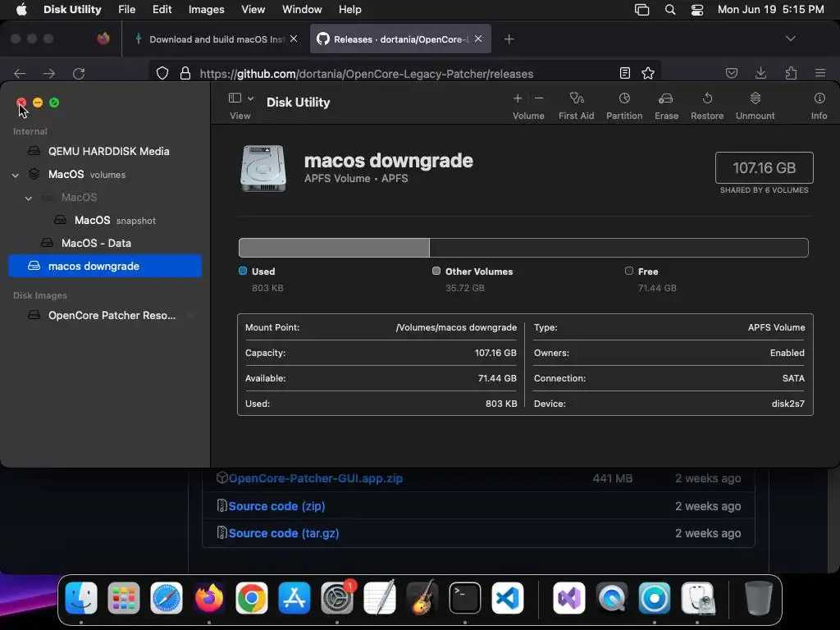Open System Settings from the Dock

pyautogui.click(x=337, y=598)
